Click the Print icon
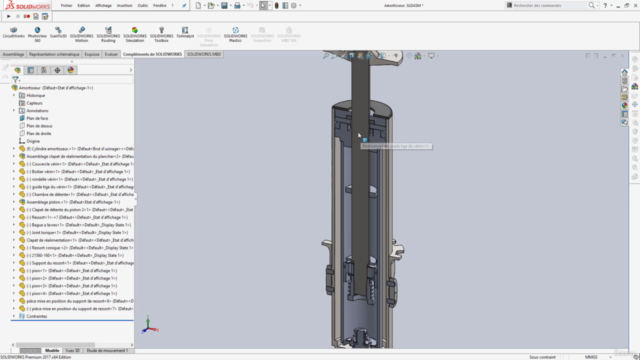 [237, 5]
